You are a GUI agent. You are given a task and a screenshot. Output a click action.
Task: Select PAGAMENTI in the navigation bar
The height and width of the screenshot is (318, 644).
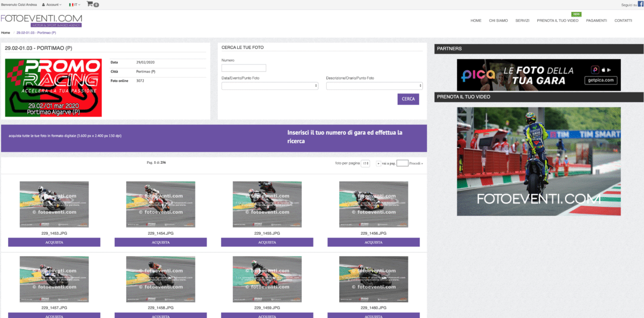click(596, 20)
